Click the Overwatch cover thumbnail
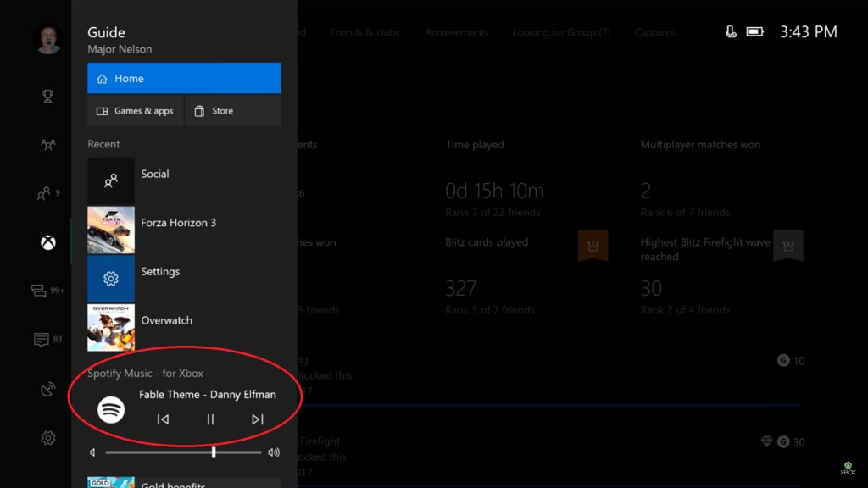 (x=111, y=327)
